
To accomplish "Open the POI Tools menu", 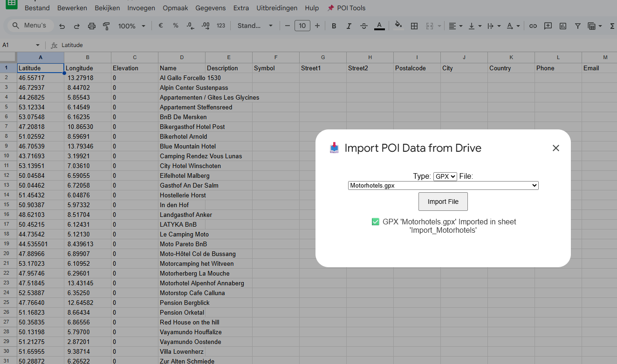I will [x=346, y=8].
